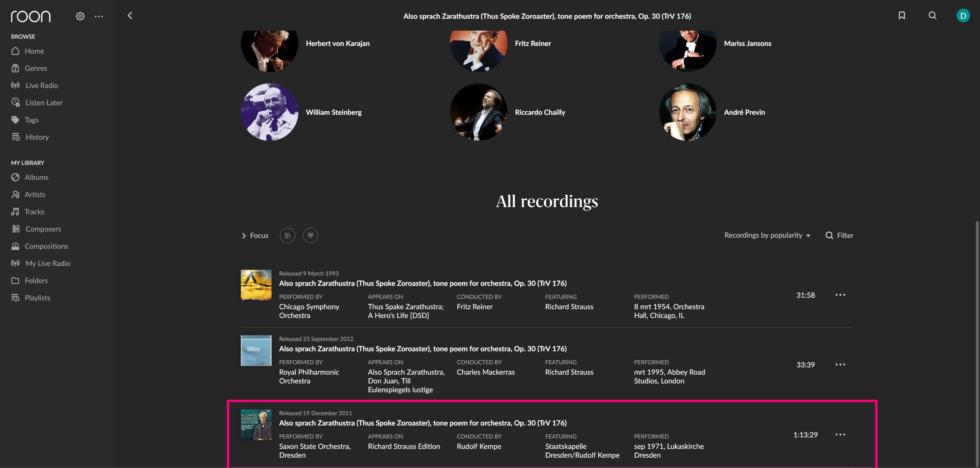This screenshot has height=468, width=980.
Task: Expand the Focus options
Action: point(255,235)
